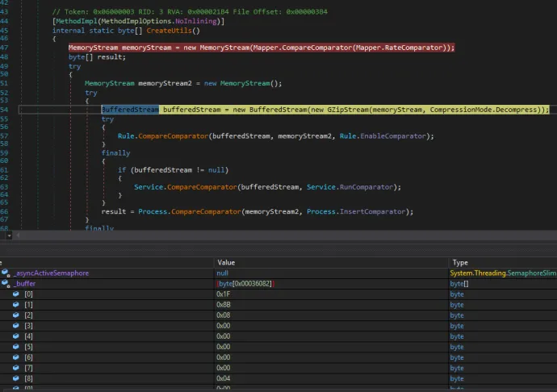The width and height of the screenshot is (557, 392).
Task: Open the editor zoom dropdown arrow
Action: 9,236
